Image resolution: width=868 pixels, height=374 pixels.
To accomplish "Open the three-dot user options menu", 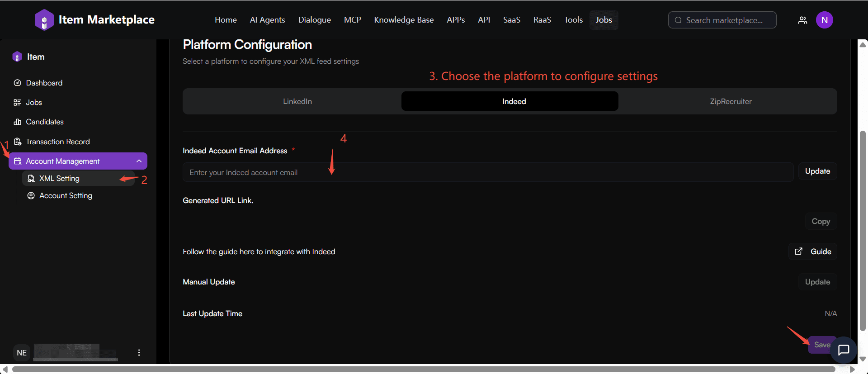I will [139, 352].
